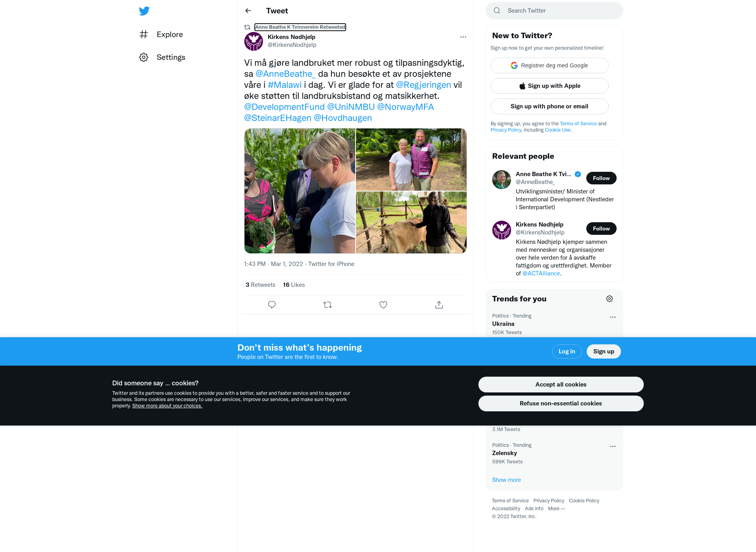Viewport: 756px width, 552px height.
Task: Open the share tweet icon
Action: click(439, 305)
